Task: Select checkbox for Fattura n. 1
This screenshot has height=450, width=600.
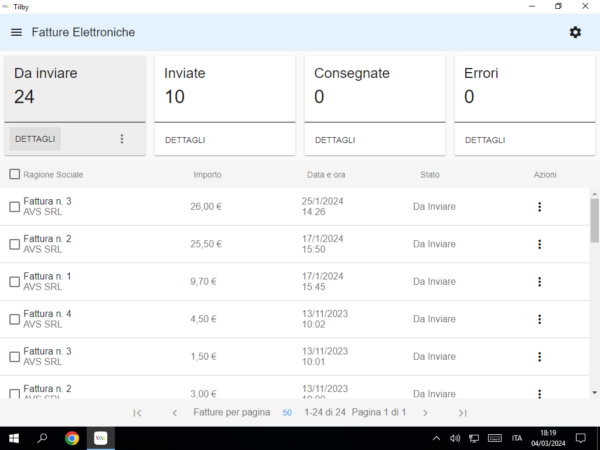Action: 14,282
